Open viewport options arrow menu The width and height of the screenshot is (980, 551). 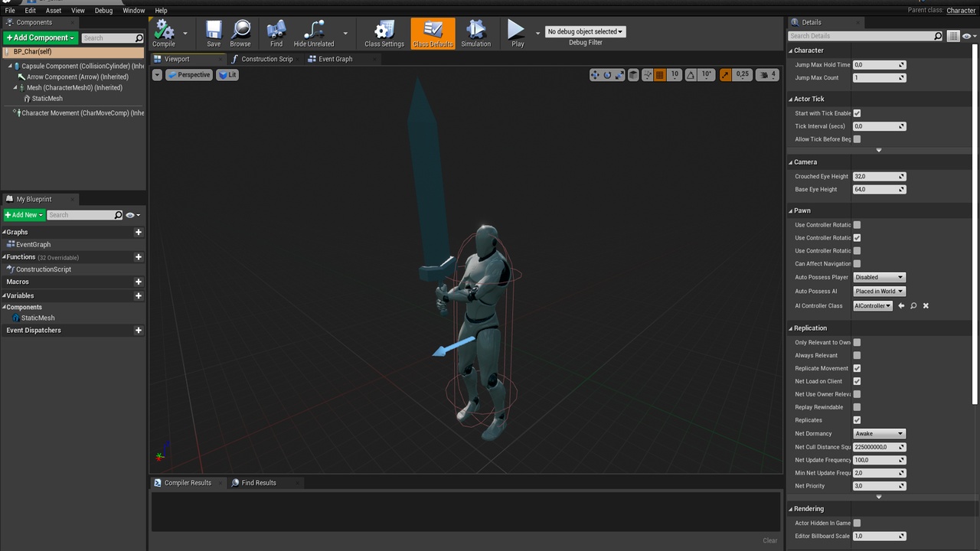click(x=157, y=75)
